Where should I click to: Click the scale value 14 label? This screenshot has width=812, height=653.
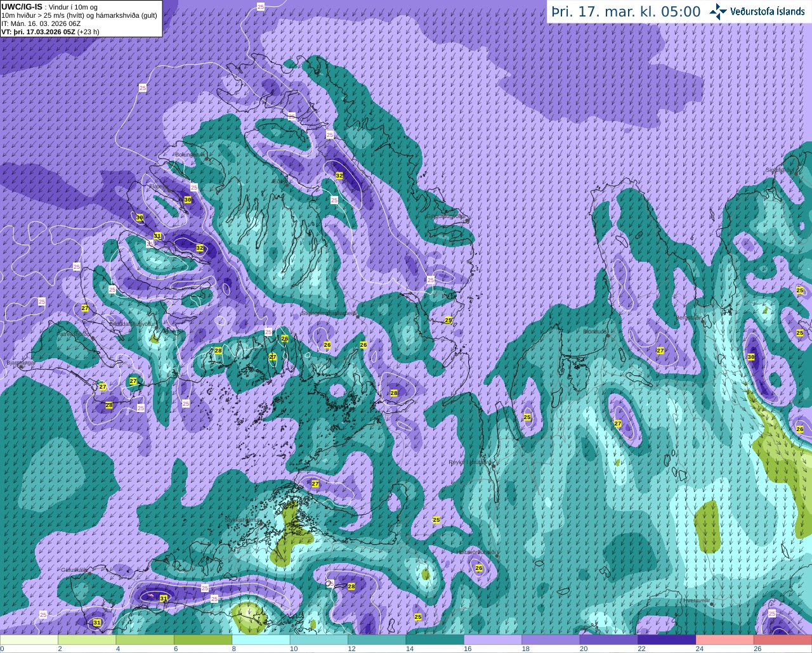[x=409, y=649]
